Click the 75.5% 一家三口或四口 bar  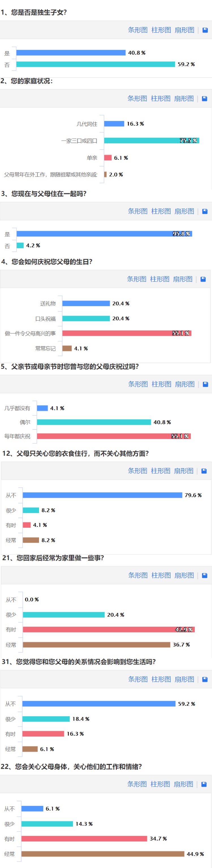[152, 141]
